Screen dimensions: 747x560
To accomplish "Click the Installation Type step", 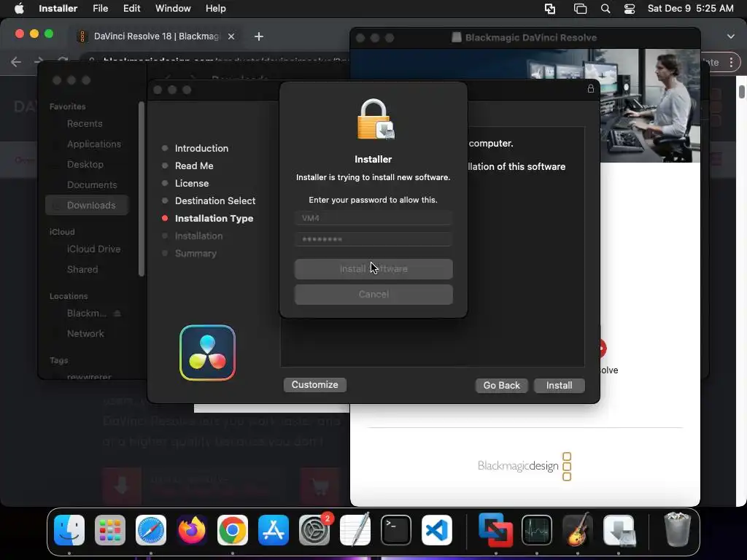I will click(x=214, y=219).
